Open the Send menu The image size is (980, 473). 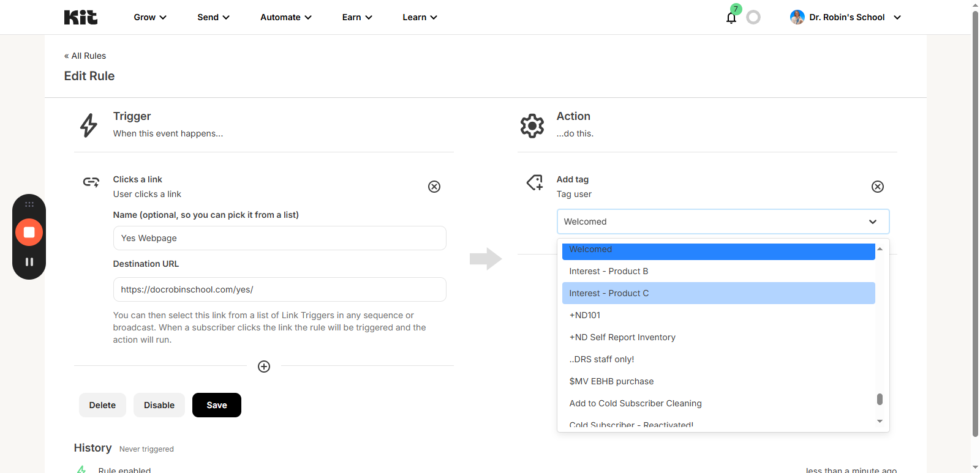point(213,17)
